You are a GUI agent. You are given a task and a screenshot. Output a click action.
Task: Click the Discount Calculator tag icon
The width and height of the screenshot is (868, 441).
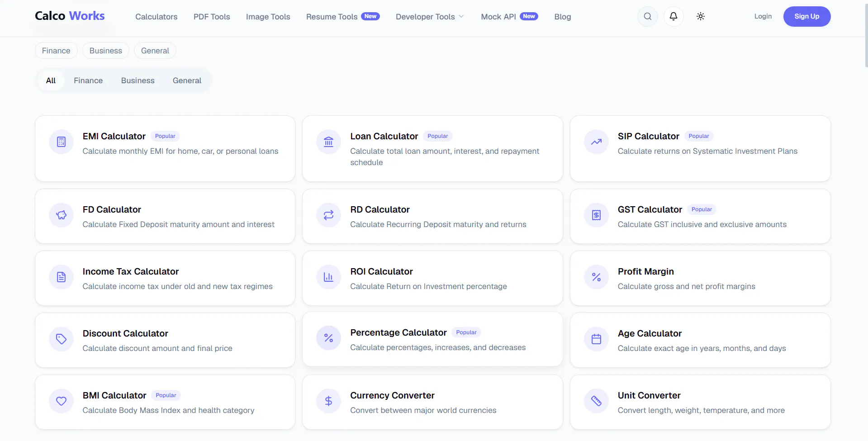tap(62, 339)
